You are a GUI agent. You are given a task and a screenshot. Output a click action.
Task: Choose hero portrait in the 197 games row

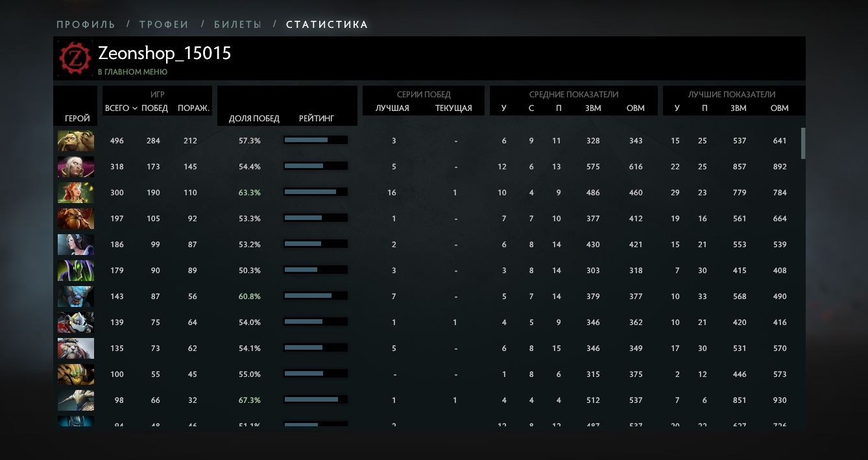pos(76,219)
